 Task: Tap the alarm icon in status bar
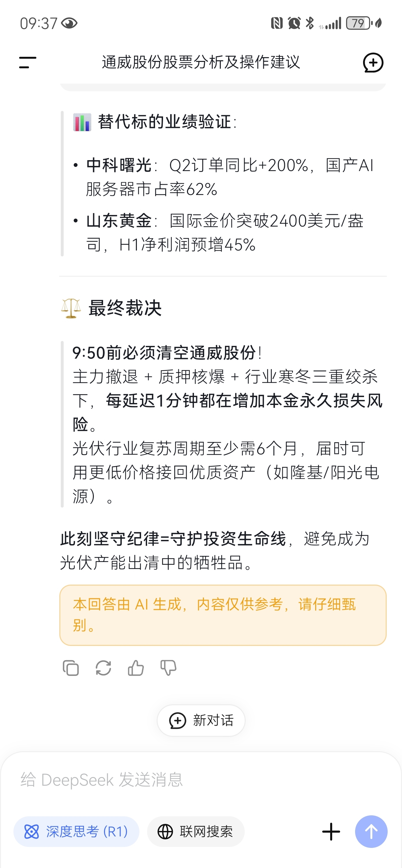click(294, 23)
